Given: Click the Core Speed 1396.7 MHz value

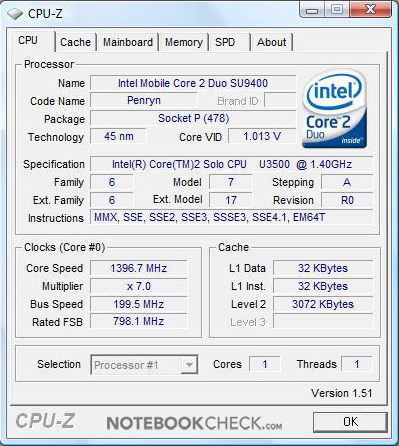Looking at the screenshot, I should coord(139,268).
